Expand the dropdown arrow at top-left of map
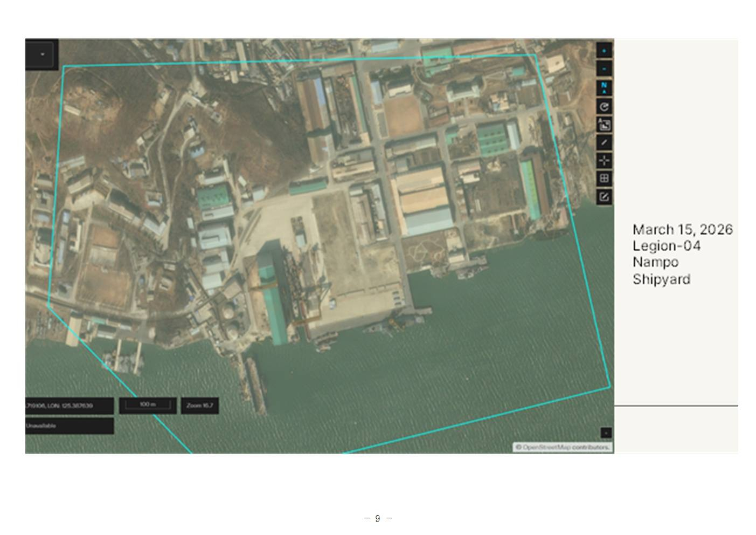The image size is (756, 535). (42, 54)
